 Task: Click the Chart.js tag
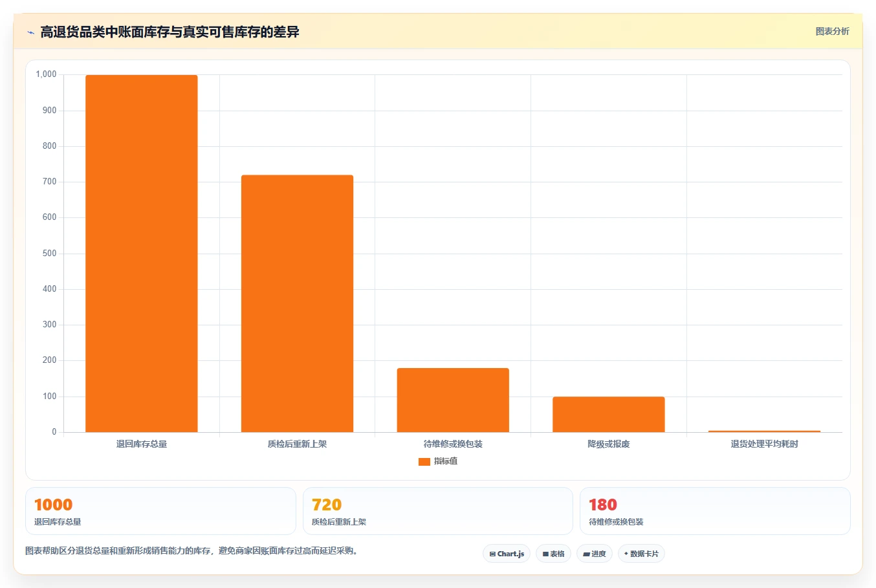(507, 554)
